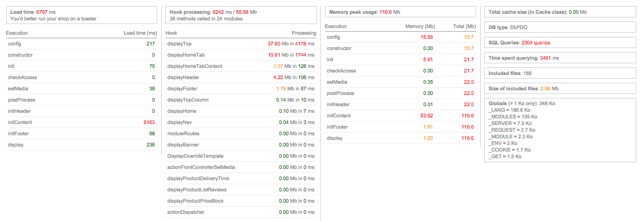Click the displayTop hook row

pyautogui.click(x=241, y=44)
